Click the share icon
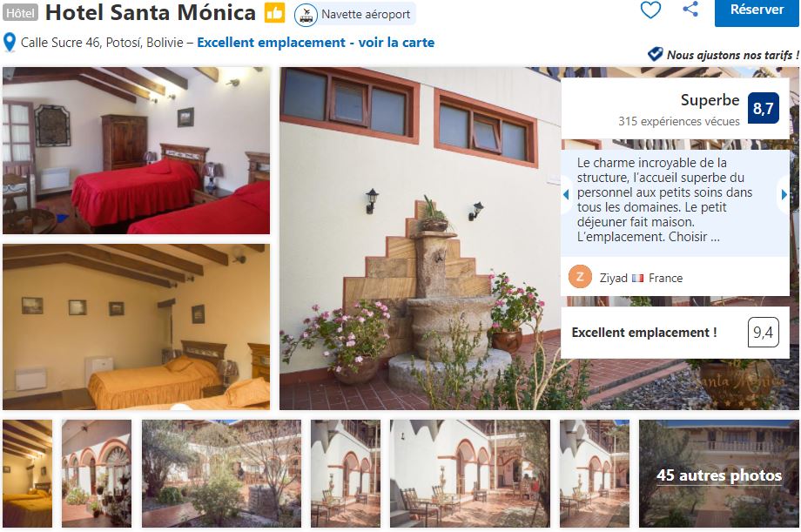Image resolution: width=801 pixels, height=532 pixels. (x=690, y=9)
